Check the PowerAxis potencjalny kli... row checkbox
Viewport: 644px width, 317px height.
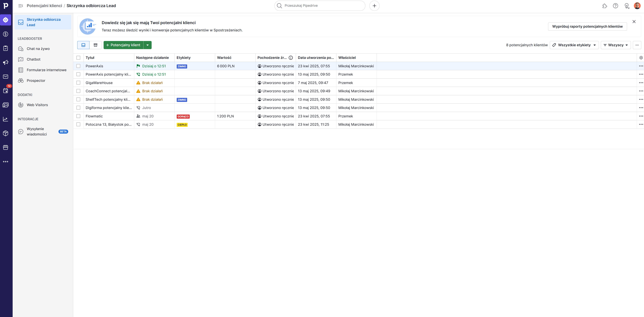click(x=78, y=74)
